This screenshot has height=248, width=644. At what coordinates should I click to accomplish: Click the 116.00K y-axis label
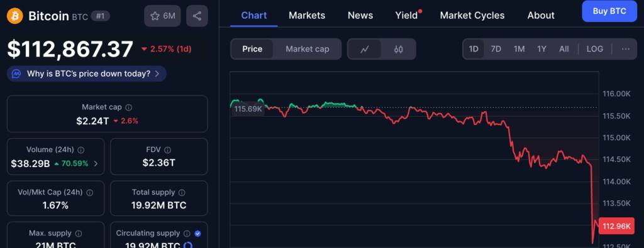coord(616,94)
